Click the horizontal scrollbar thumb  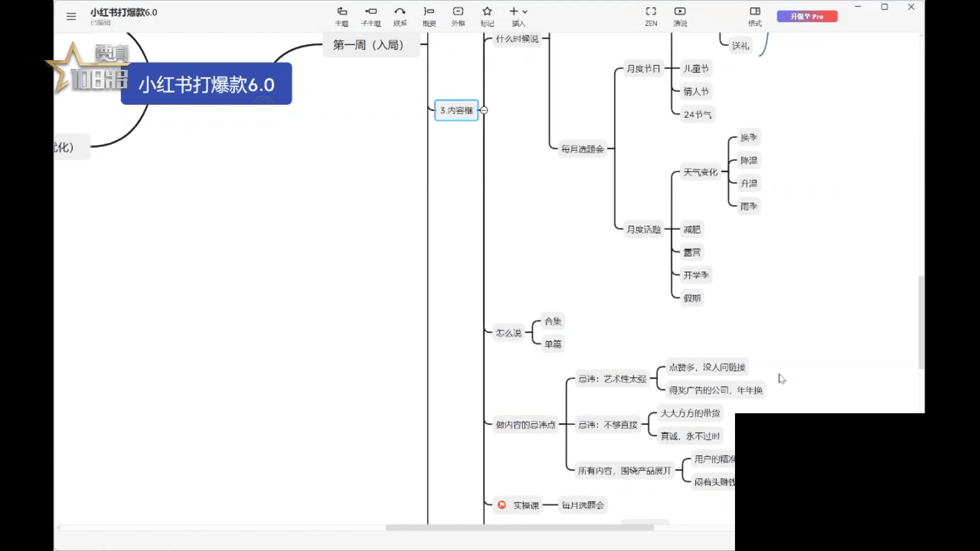(520, 528)
